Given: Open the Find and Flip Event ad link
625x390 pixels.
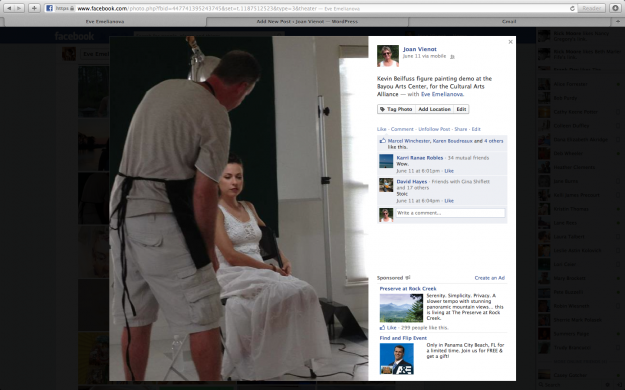Looking at the screenshot, I should click(x=403, y=338).
